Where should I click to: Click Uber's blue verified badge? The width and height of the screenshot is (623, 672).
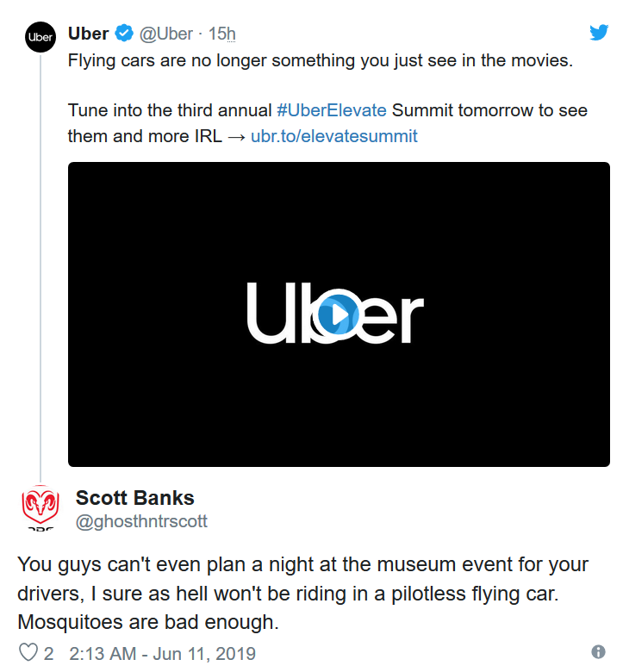[x=124, y=34]
